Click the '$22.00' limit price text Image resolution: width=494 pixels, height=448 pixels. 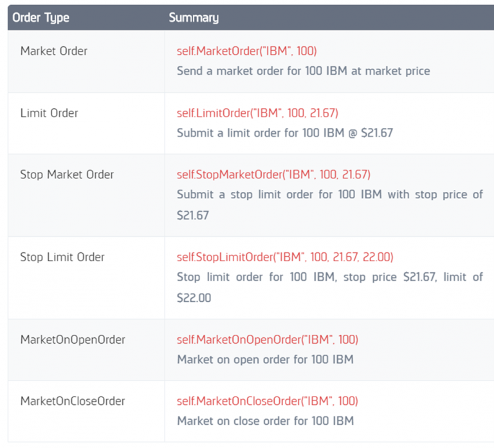click(194, 298)
